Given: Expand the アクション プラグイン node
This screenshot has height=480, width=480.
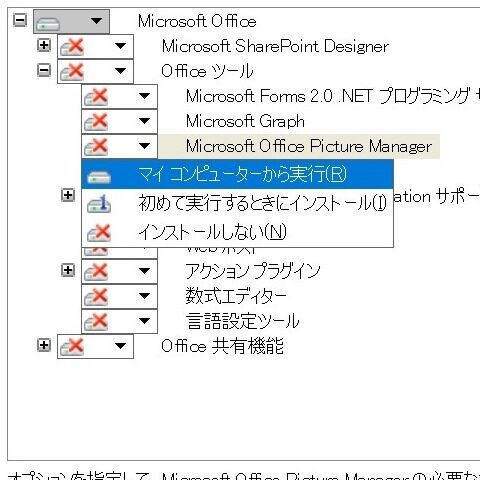Looking at the screenshot, I should [x=68, y=270].
